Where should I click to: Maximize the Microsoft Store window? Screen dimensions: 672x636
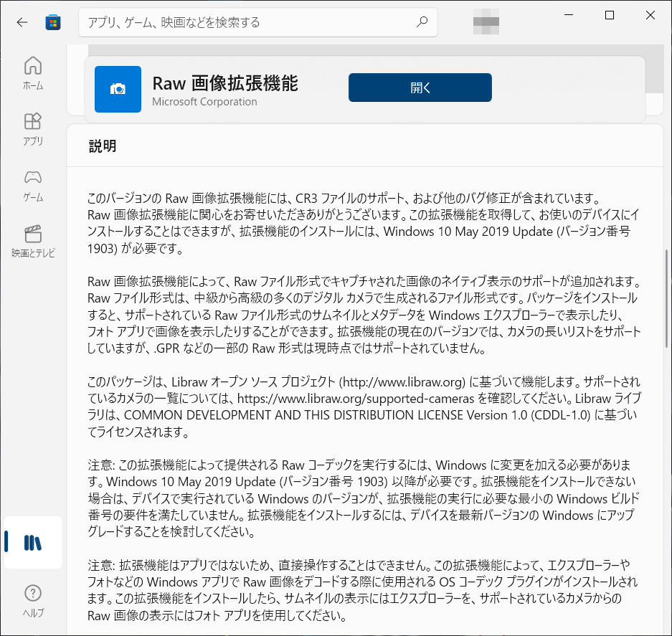tap(610, 16)
